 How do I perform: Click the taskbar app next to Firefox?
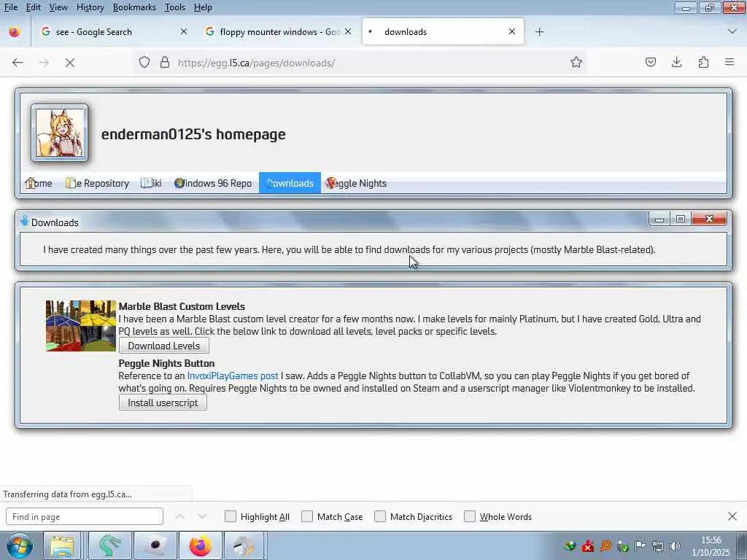[x=245, y=545]
